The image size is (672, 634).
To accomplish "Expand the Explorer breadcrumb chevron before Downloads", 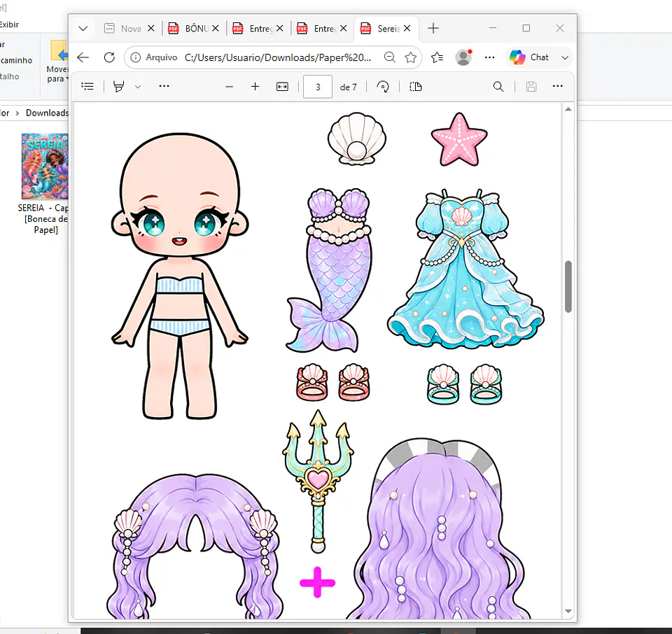I will pos(17,113).
